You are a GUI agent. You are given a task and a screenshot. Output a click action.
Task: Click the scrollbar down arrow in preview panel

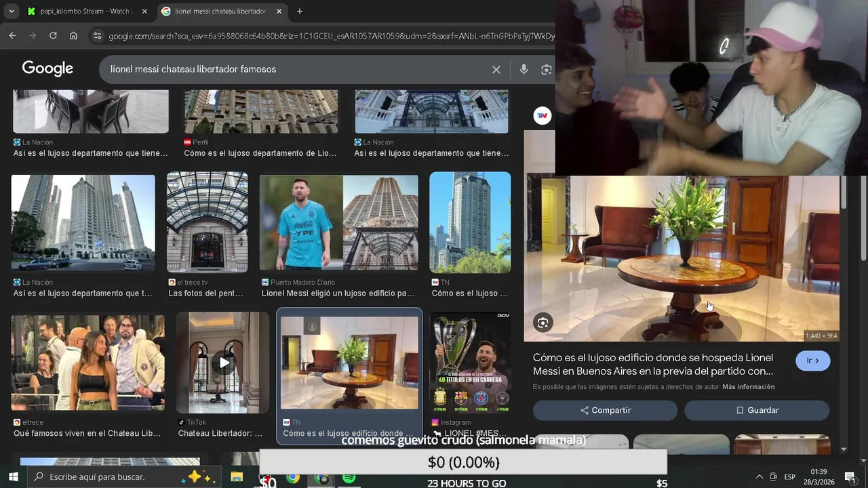[844, 449]
